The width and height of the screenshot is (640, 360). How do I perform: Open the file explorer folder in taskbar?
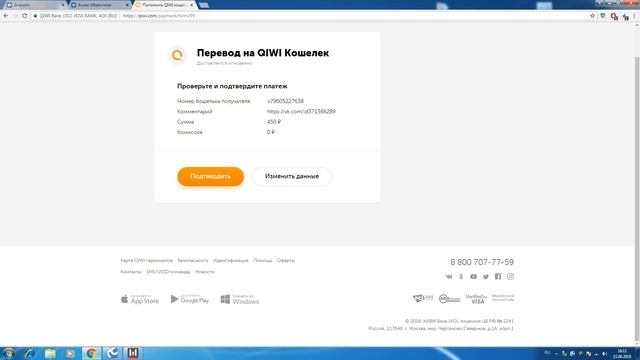[50, 353]
